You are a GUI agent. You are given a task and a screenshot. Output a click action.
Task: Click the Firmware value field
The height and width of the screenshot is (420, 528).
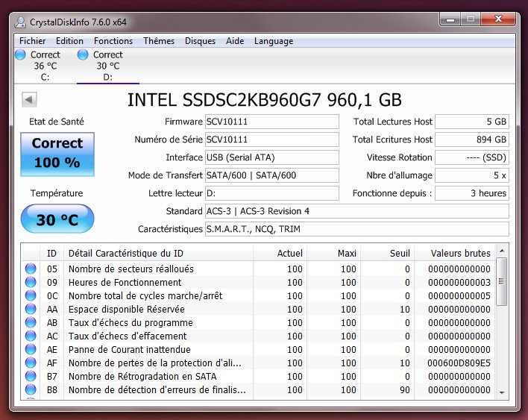click(271, 122)
